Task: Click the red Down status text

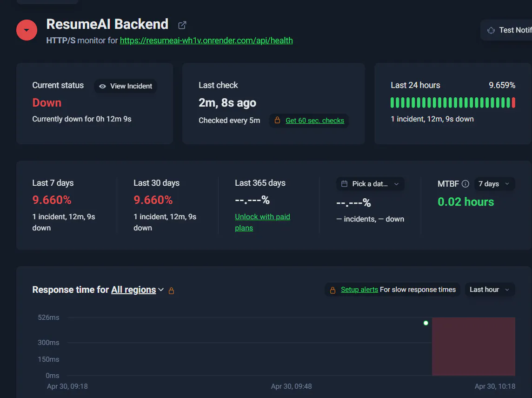Action: click(x=47, y=102)
